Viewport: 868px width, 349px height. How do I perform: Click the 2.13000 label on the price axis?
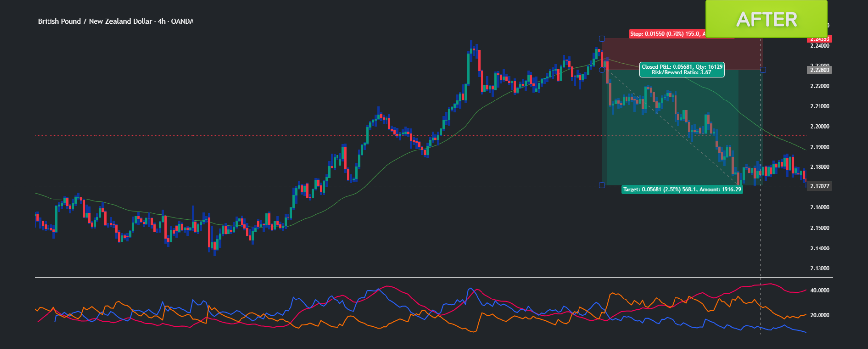click(x=820, y=268)
